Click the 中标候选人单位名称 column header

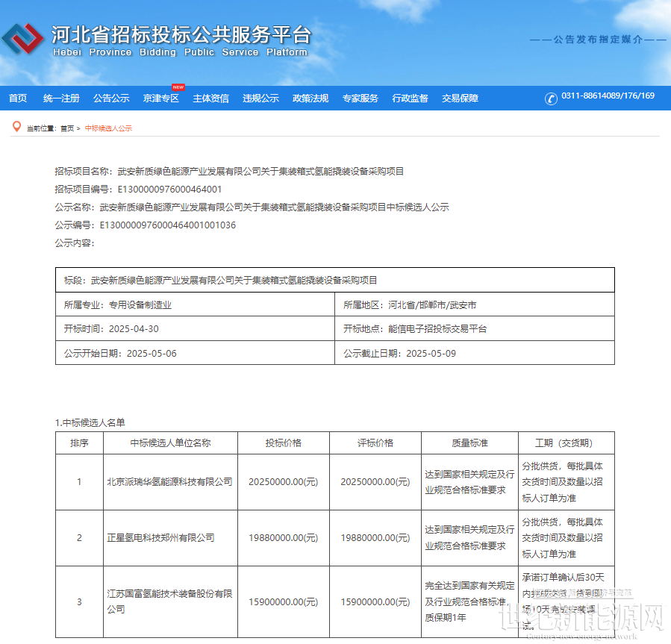(170, 443)
